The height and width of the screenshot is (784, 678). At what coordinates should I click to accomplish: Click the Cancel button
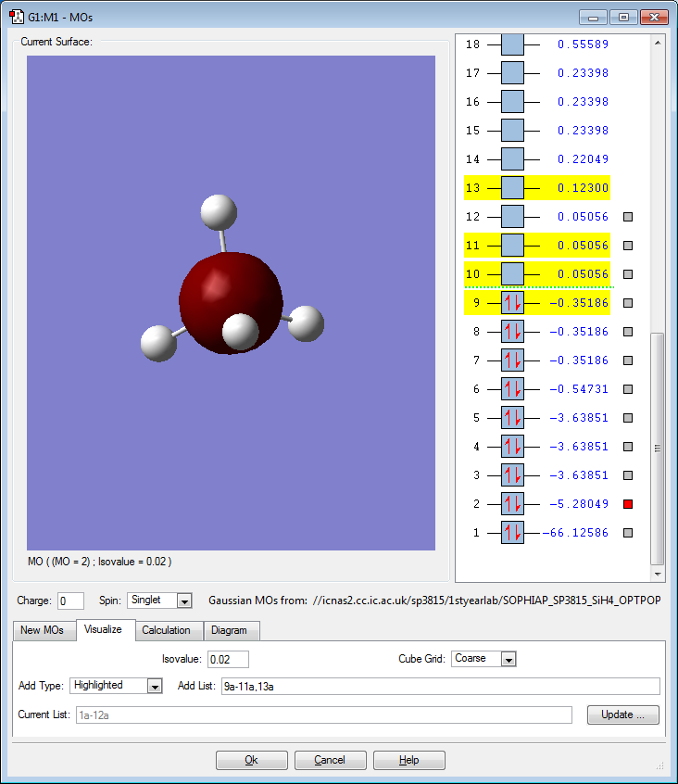[x=330, y=760]
